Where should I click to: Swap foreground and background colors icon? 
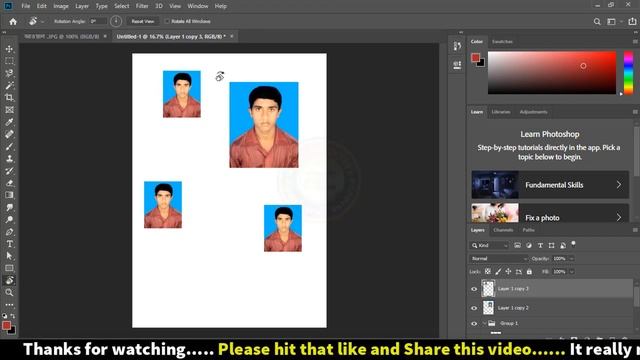(x=13, y=316)
